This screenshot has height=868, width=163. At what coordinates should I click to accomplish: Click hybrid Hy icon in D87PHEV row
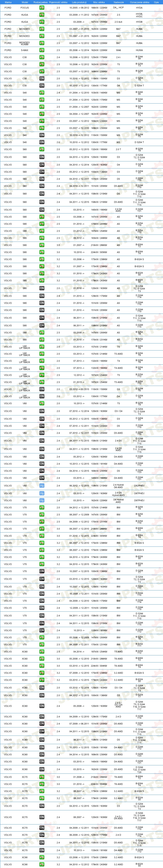42,493
